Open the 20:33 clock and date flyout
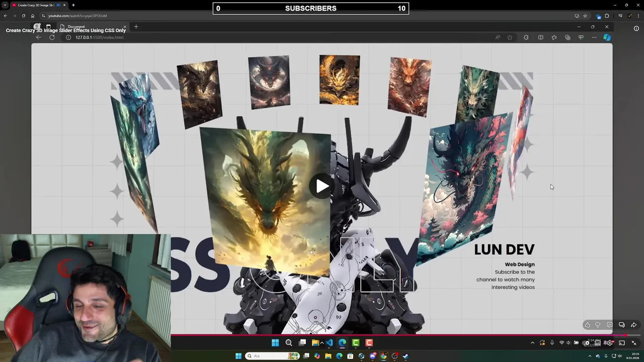The image size is (644, 362). pyautogui.click(x=633, y=356)
